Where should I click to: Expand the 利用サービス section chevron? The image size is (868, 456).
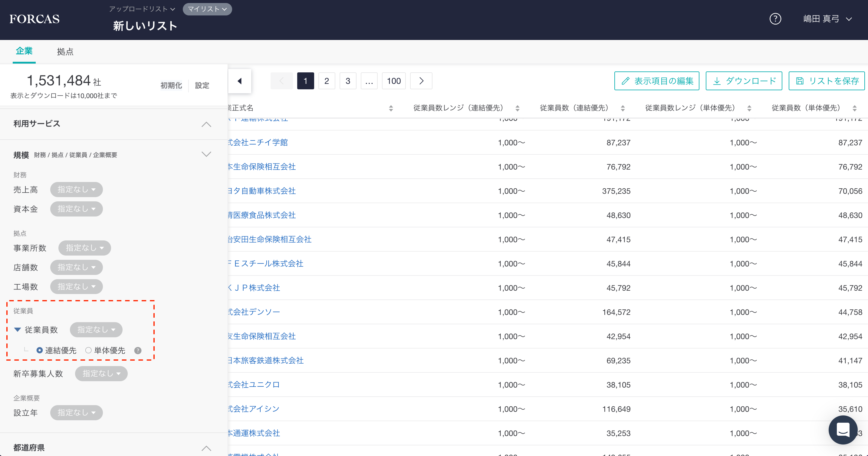tap(206, 124)
